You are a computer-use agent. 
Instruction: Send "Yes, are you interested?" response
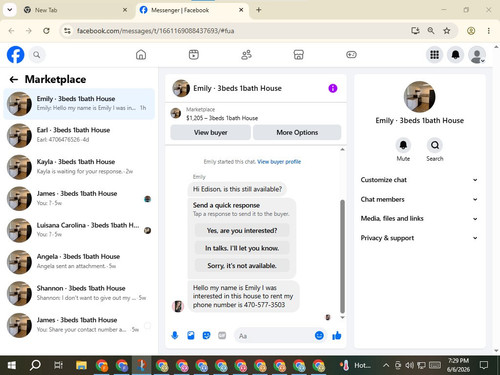[242, 231]
